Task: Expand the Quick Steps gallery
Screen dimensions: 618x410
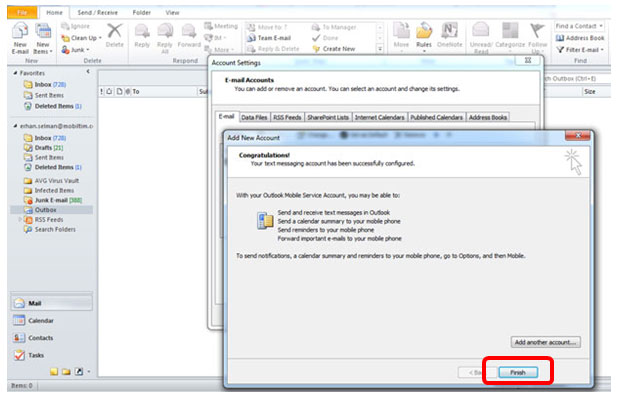Action: (380, 49)
